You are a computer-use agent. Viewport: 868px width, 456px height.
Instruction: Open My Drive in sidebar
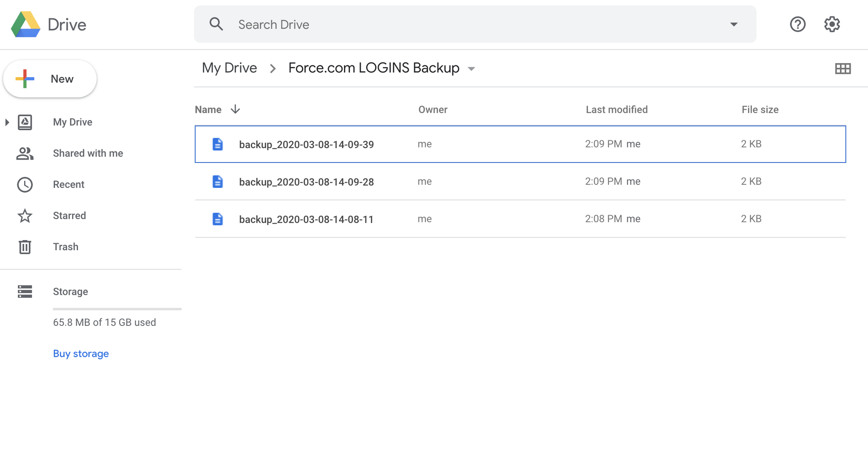(72, 122)
